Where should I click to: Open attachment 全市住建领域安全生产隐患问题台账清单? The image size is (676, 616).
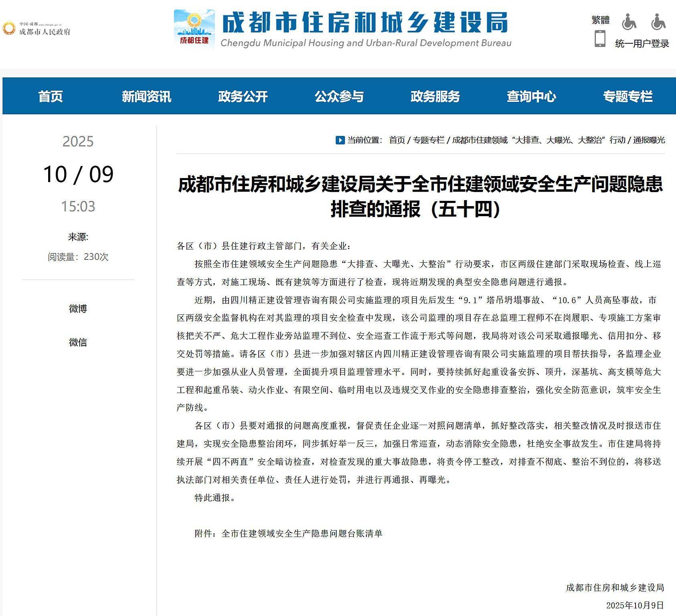pos(302,533)
